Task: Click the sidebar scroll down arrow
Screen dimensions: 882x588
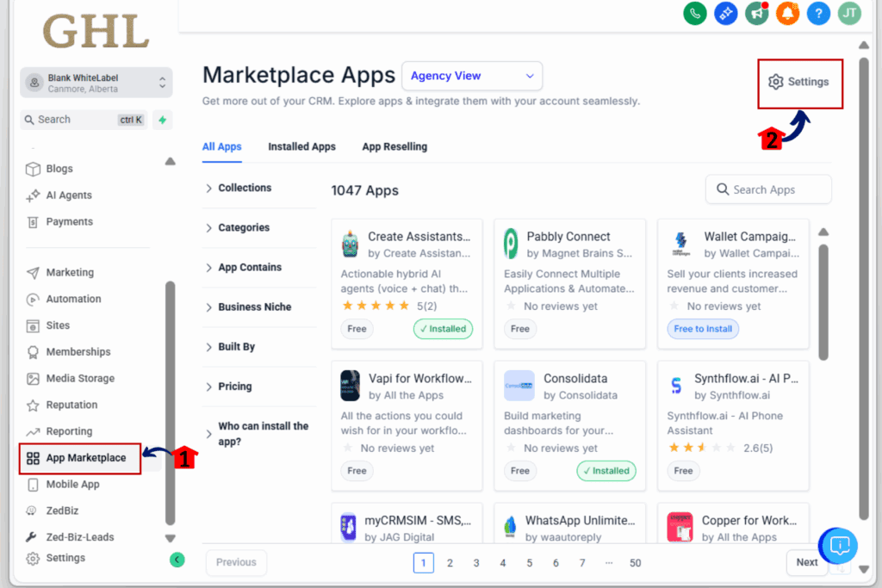Action: pyautogui.click(x=170, y=539)
